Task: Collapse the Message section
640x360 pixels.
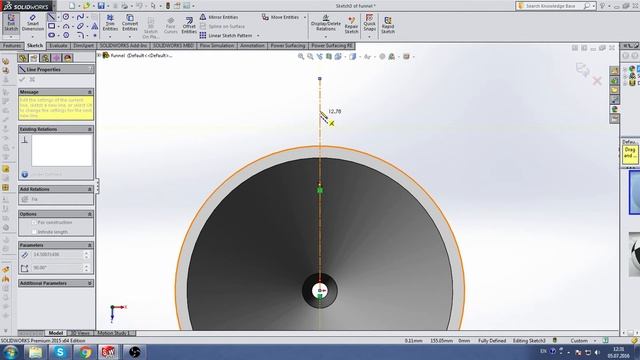Action: click(x=89, y=92)
